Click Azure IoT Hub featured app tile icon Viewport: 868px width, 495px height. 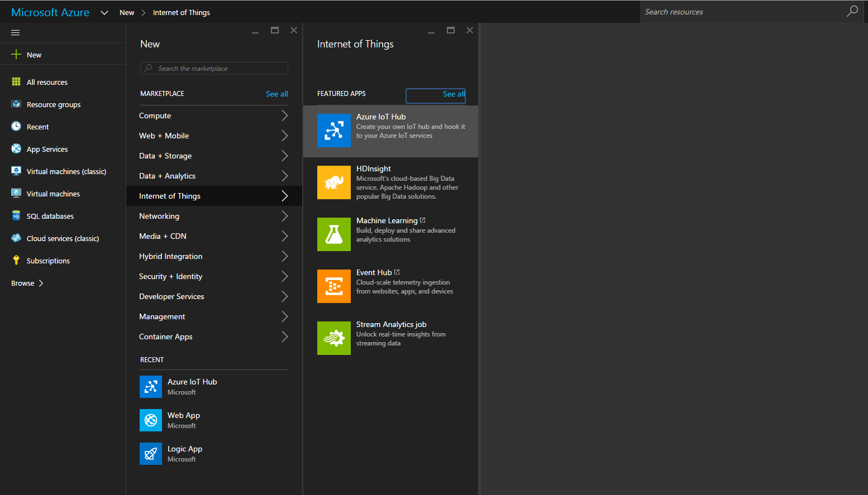pyautogui.click(x=334, y=131)
